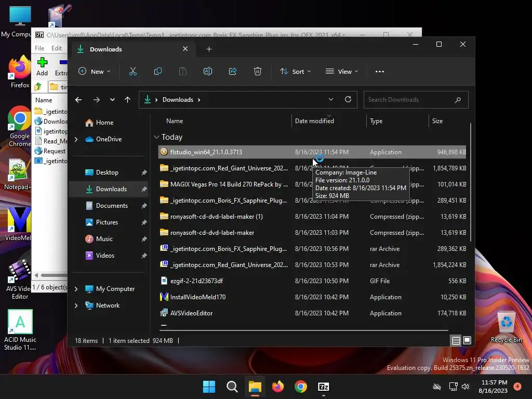Open the File menu in 7-Zip

[39, 48]
